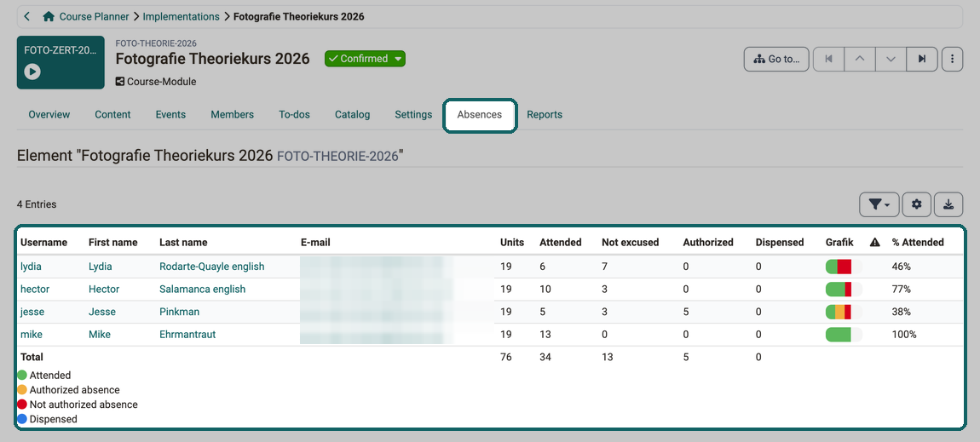This screenshot has width=980, height=442.
Task: Click the 100% attended value
Action: pyautogui.click(x=904, y=335)
